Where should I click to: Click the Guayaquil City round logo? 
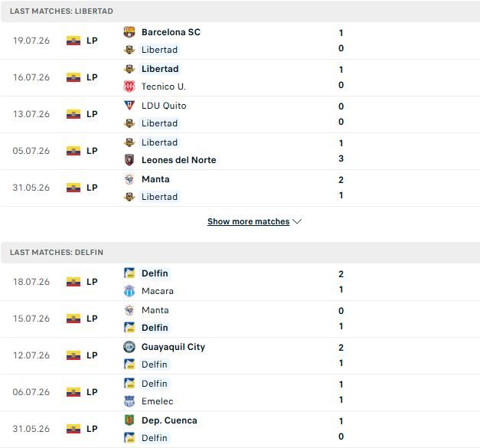point(129,347)
